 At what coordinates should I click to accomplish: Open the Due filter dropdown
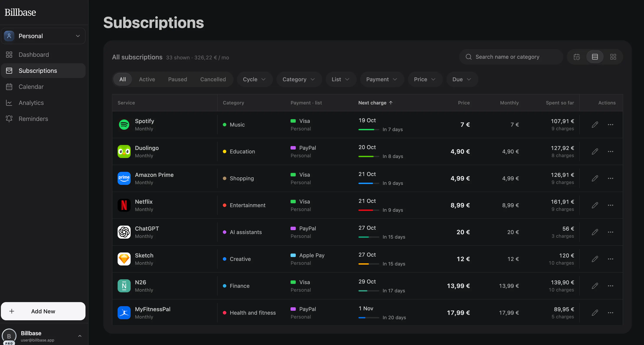tap(462, 79)
